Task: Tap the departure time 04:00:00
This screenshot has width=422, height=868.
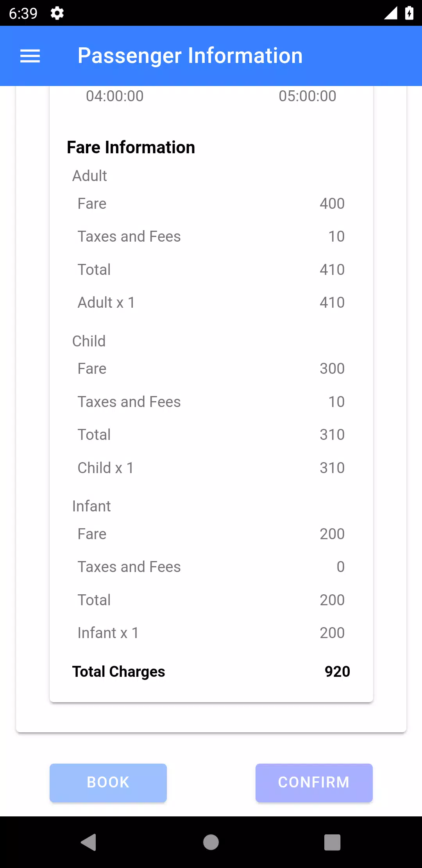Action: click(x=115, y=96)
